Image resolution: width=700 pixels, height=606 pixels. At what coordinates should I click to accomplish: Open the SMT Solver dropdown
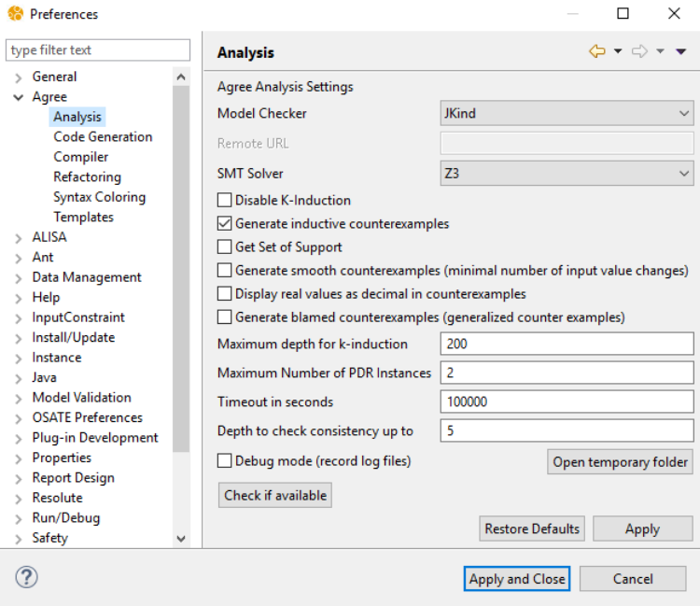(x=567, y=174)
